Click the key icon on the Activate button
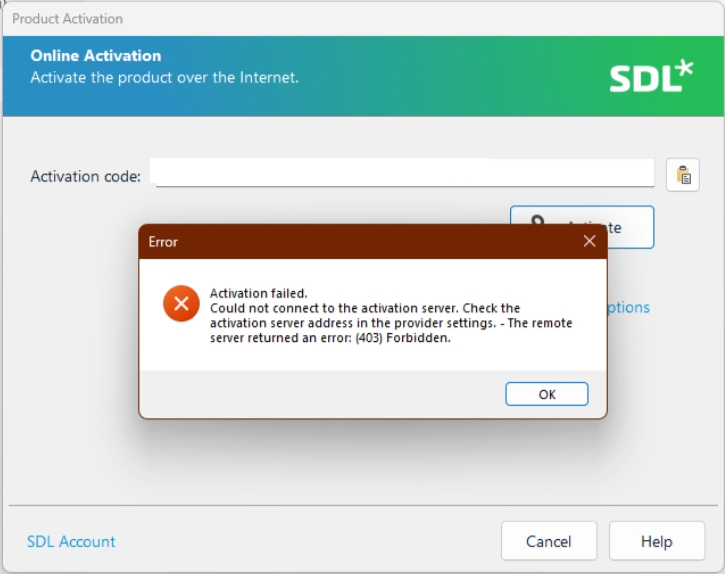 538,220
